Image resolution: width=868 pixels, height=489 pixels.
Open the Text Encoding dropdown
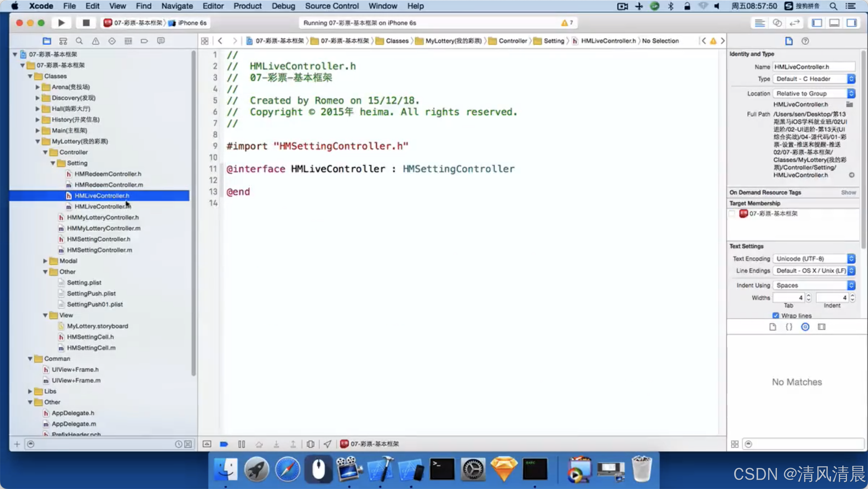[814, 259]
